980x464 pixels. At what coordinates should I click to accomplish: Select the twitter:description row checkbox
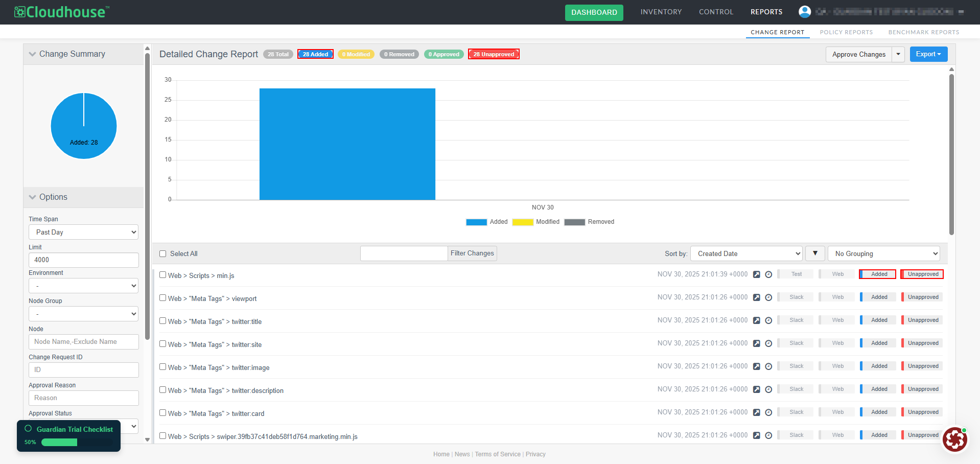coord(163,390)
